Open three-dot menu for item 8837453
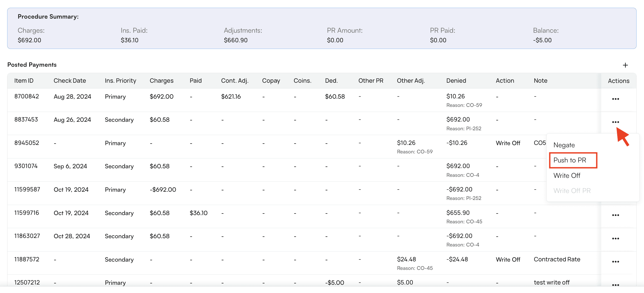Screen dimensions: 644x293 pos(615,122)
